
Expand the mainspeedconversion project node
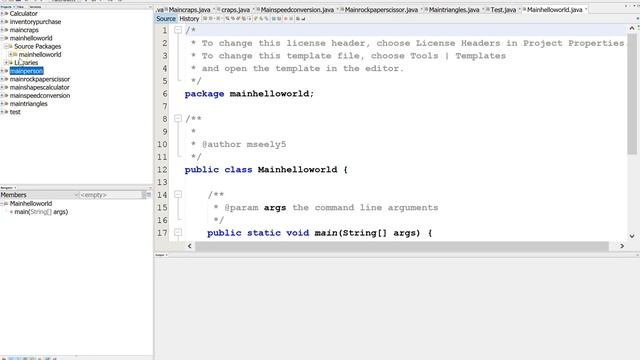pos(2,95)
